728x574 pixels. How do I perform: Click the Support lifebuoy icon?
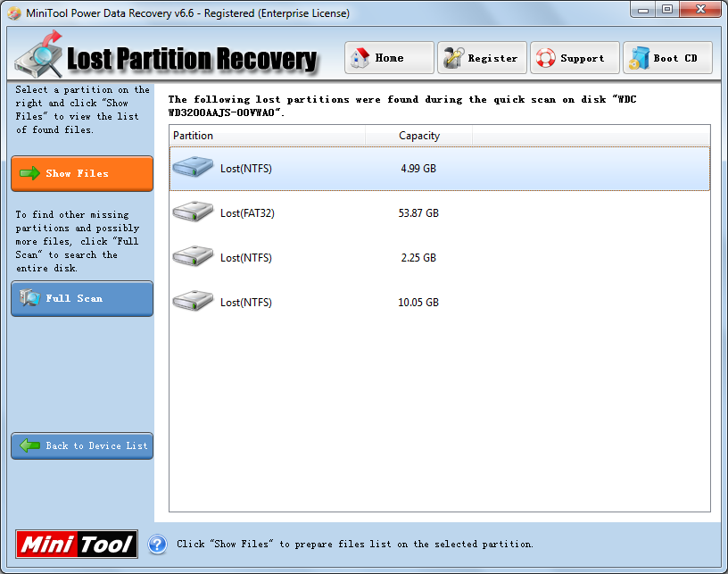point(545,58)
